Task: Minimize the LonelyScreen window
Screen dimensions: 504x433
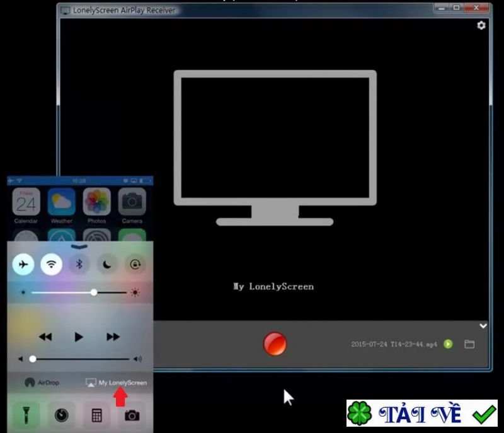Action: [x=442, y=8]
